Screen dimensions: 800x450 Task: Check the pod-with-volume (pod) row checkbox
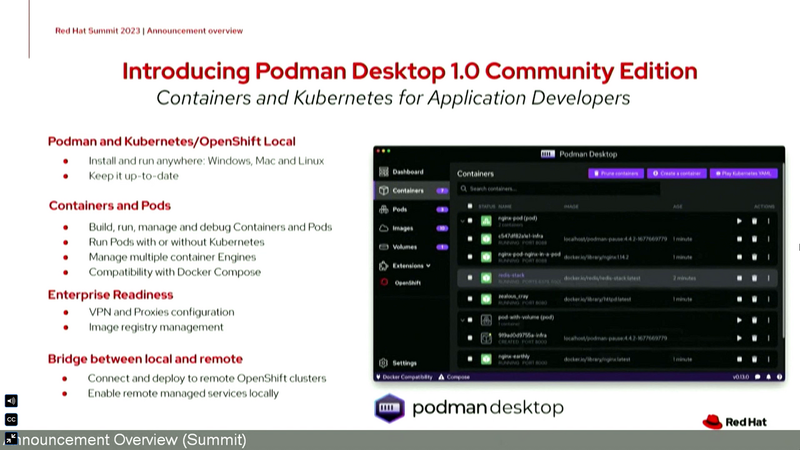470,320
